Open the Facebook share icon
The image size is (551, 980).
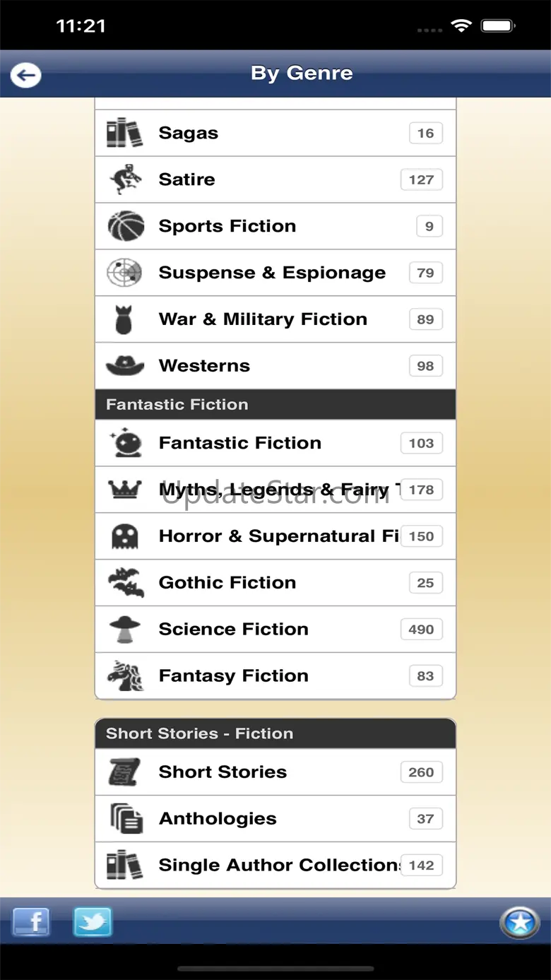[x=31, y=922]
